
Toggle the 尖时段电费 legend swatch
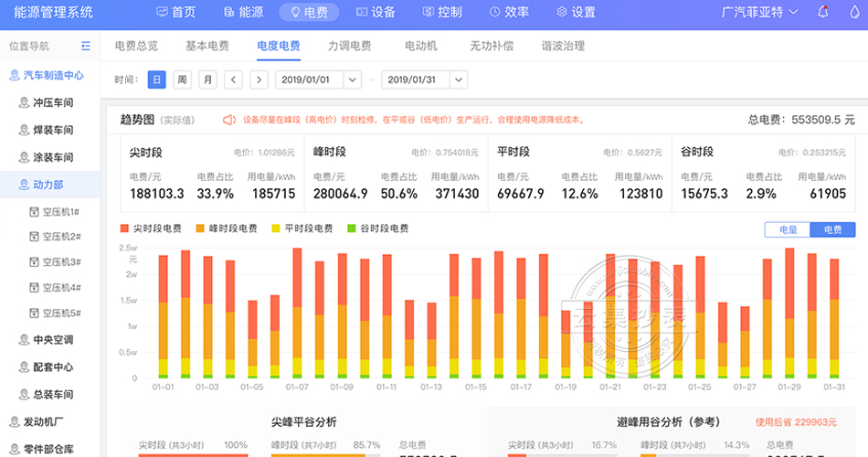point(125,228)
